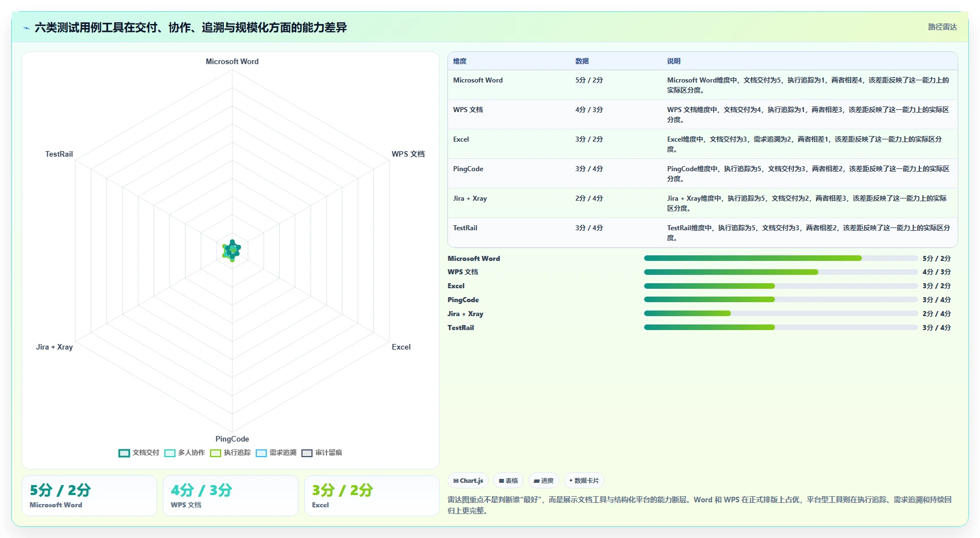Click the 数据 column header
980x538 pixels.
coord(582,61)
